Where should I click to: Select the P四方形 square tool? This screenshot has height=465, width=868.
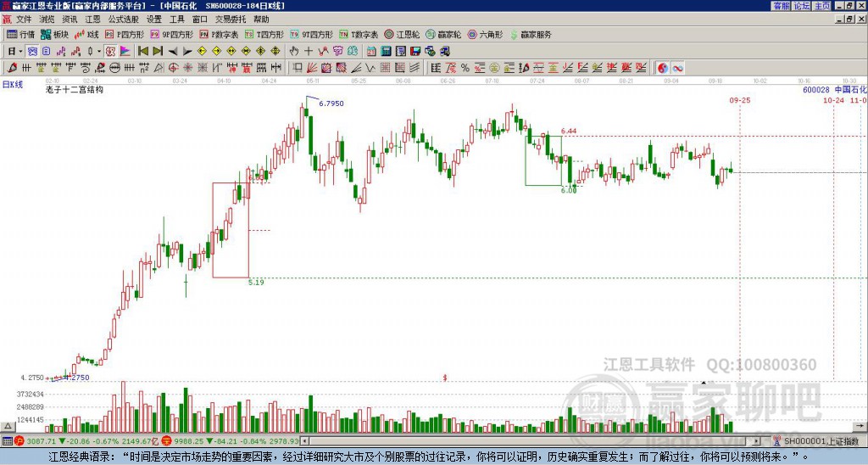coord(125,34)
